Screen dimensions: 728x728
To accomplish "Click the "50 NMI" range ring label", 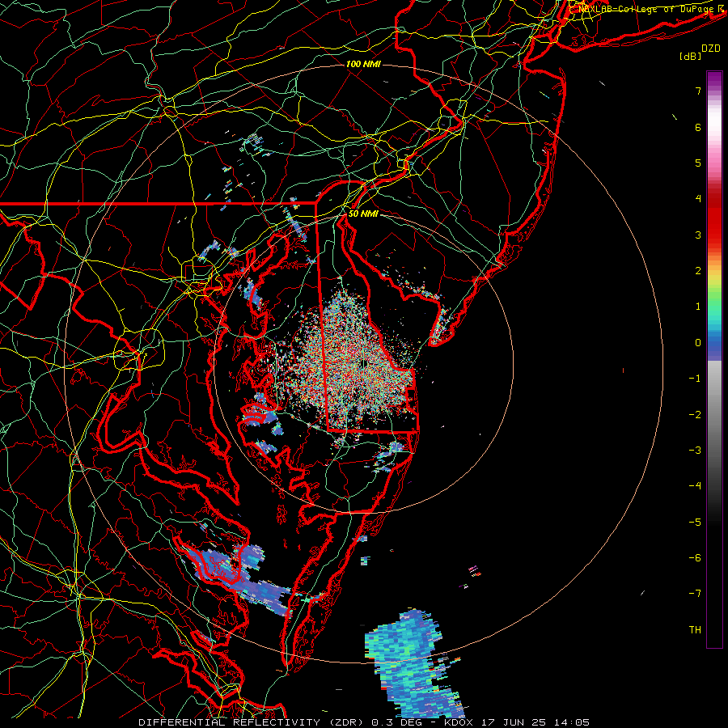I will pos(363,214).
